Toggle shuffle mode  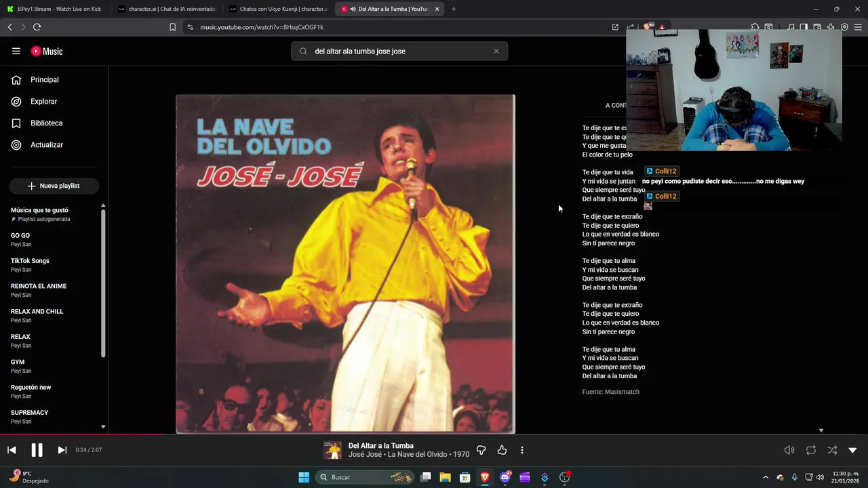(832, 450)
